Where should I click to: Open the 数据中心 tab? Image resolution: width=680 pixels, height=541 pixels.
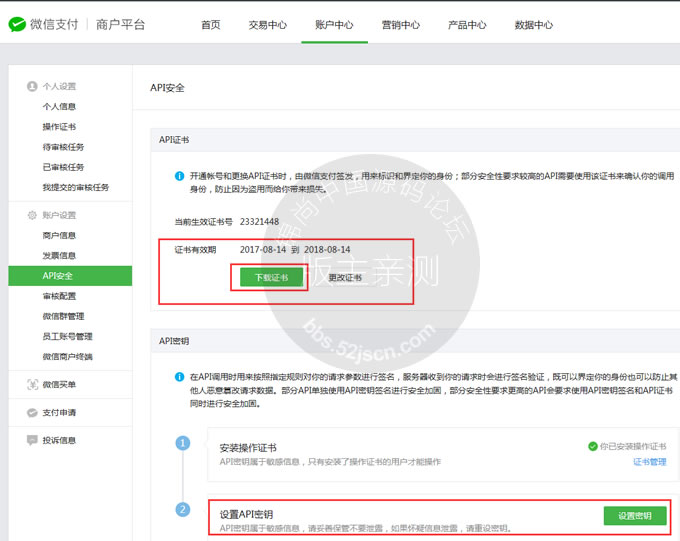[534, 25]
